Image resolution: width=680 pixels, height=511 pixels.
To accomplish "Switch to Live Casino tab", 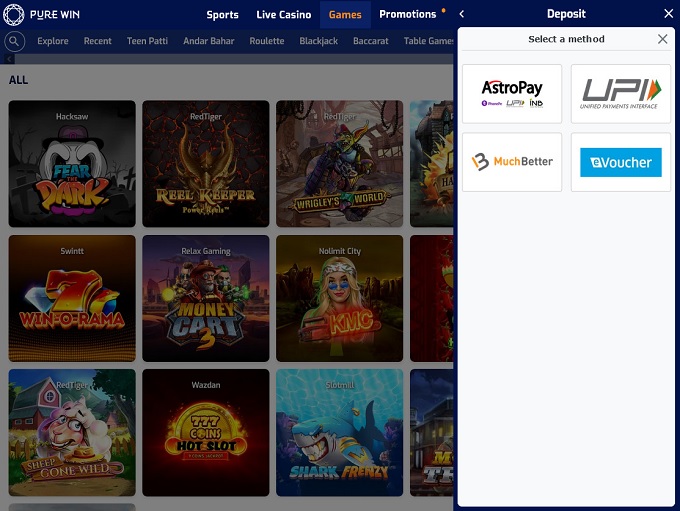I will [284, 15].
